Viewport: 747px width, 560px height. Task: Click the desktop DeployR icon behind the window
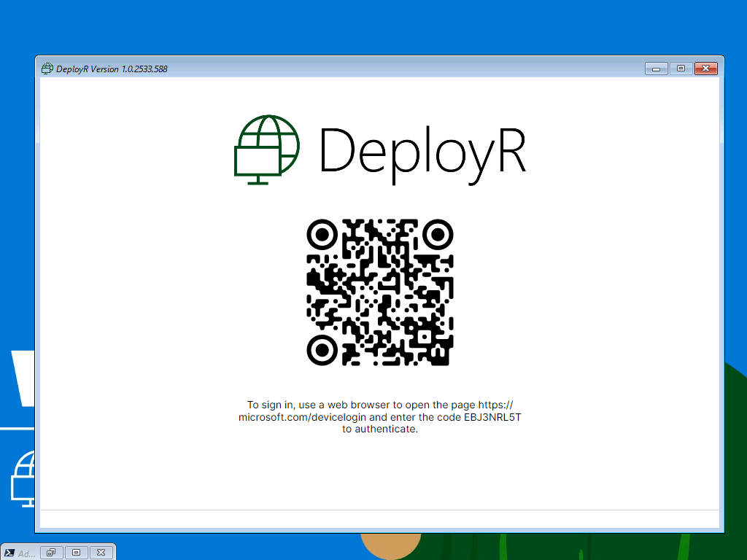coord(22,478)
